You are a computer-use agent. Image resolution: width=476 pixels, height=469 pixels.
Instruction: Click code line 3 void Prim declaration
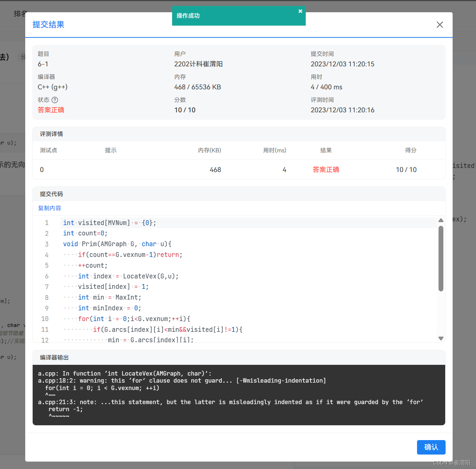click(x=117, y=244)
